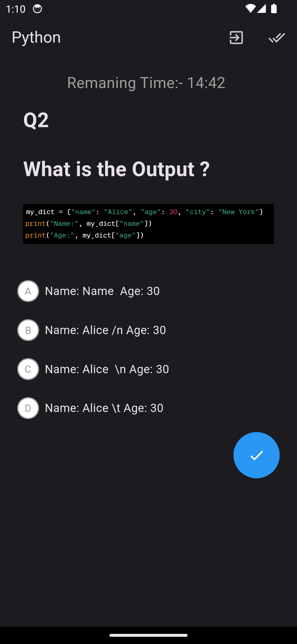The image size is (297, 644).
Task: Tap the What is the Output heading
Action: pyautogui.click(x=117, y=169)
